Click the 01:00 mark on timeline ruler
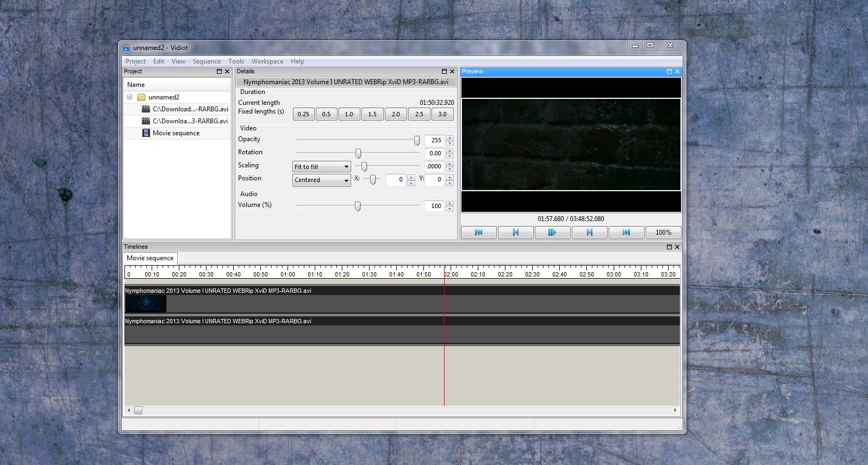 coord(288,274)
